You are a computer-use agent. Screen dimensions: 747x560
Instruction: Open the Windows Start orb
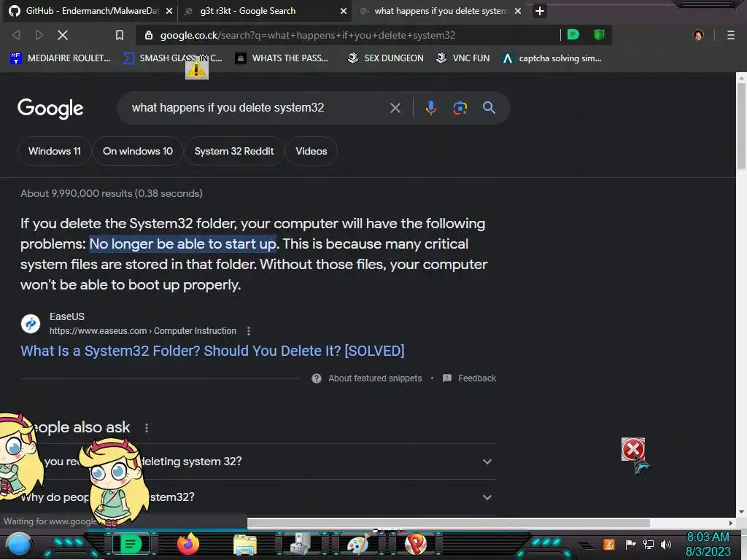coord(18,544)
